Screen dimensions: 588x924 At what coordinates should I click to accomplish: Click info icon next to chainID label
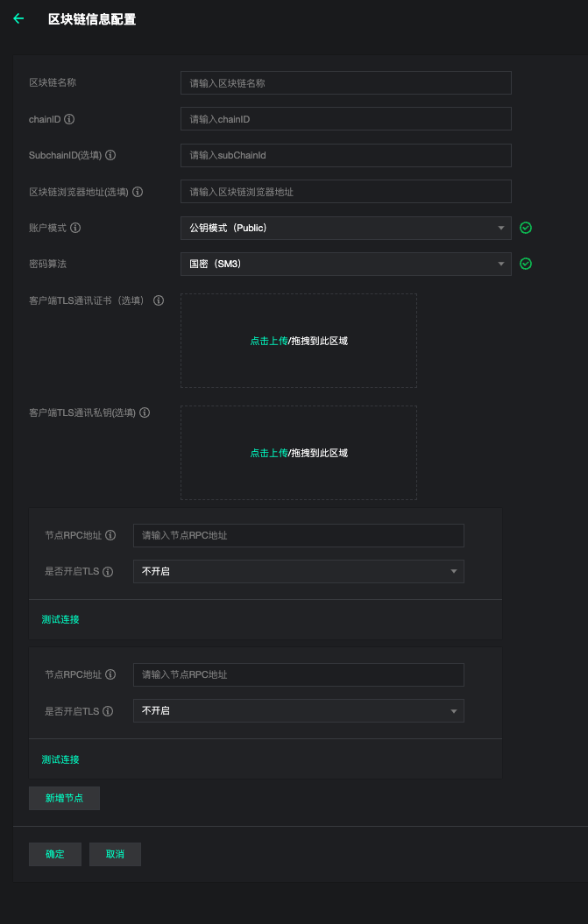point(69,119)
